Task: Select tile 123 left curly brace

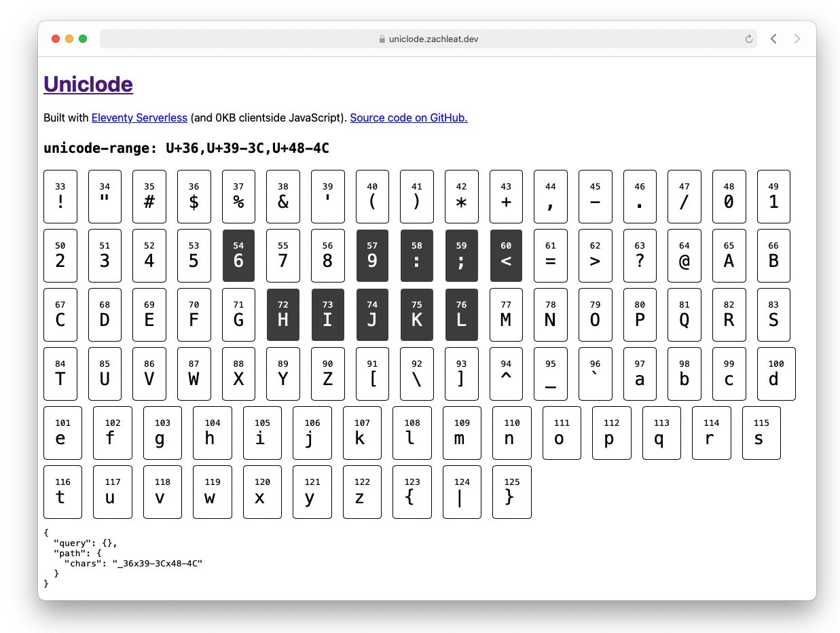Action: pos(412,492)
